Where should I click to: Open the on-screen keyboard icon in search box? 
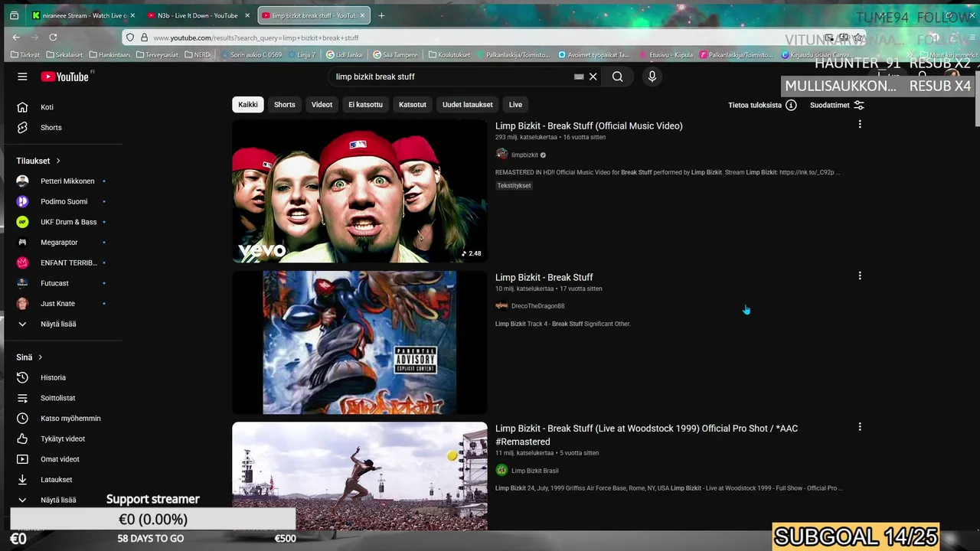click(579, 77)
